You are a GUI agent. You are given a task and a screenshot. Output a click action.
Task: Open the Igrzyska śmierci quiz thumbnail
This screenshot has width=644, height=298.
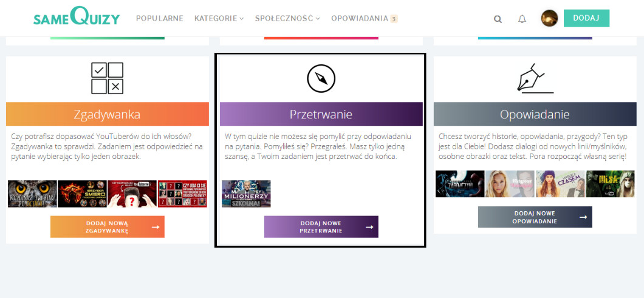pyautogui.click(x=82, y=194)
